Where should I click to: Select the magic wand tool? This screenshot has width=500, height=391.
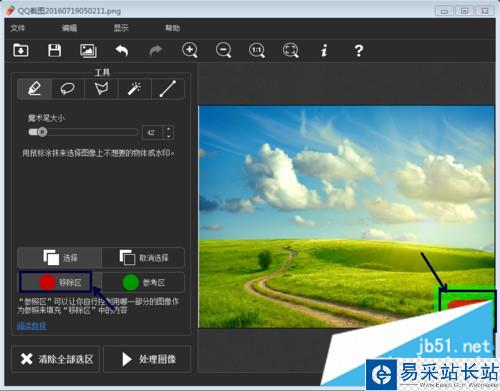pyautogui.click(x=135, y=89)
